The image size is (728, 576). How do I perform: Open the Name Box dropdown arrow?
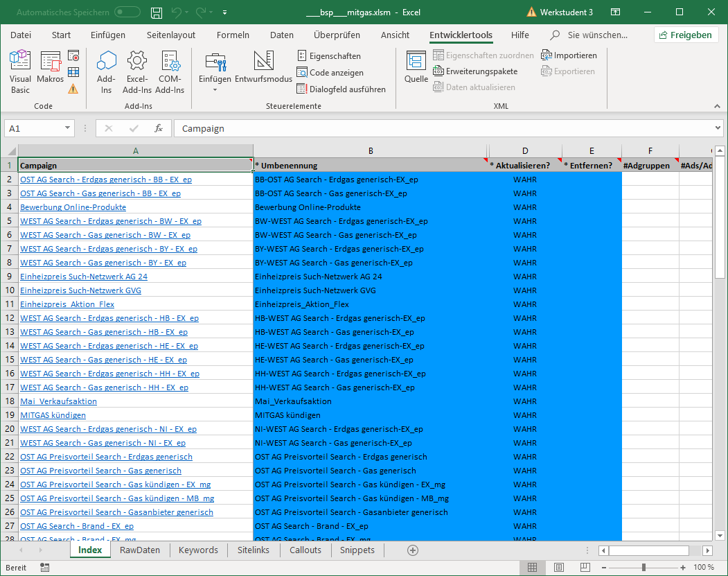[x=67, y=128]
